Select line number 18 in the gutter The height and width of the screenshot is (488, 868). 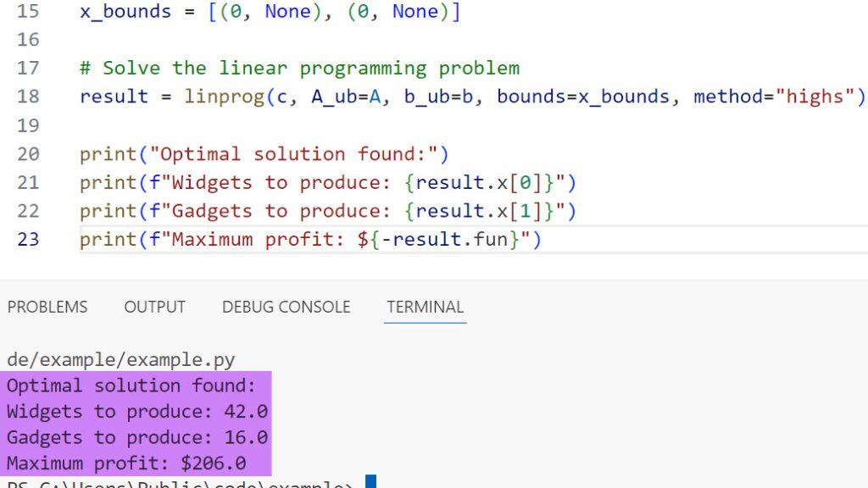pos(28,97)
